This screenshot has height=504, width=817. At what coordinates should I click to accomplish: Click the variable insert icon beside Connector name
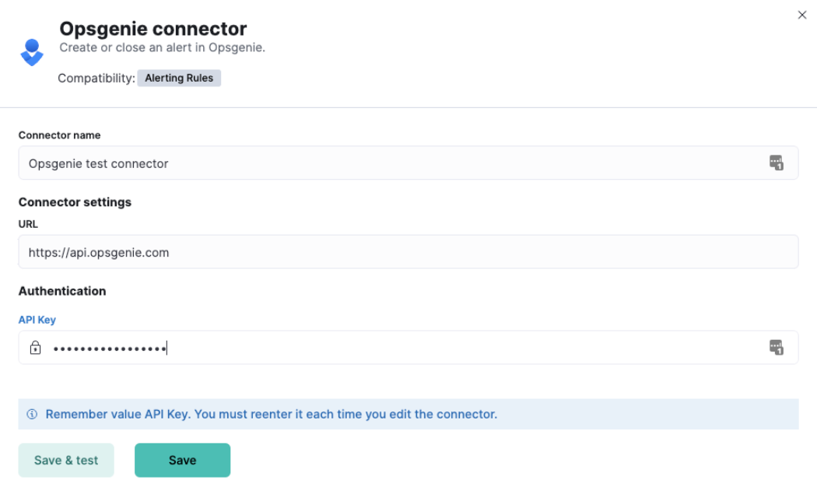tap(777, 163)
